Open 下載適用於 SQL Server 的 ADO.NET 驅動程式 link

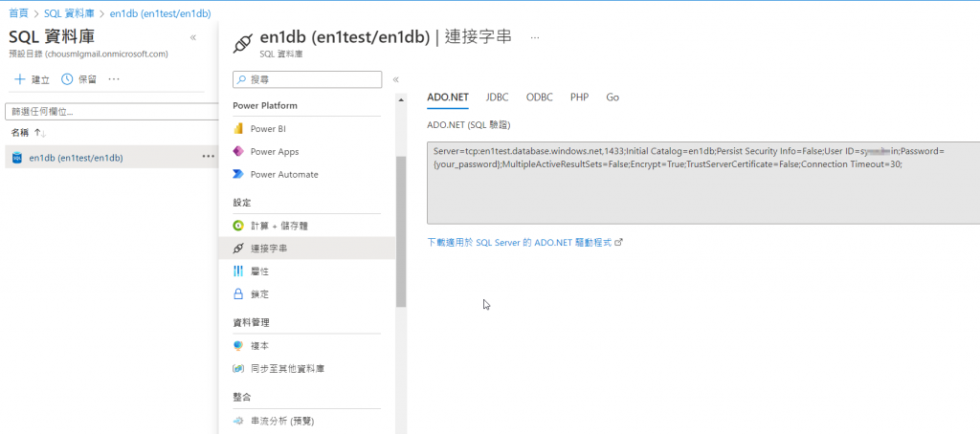(519, 242)
